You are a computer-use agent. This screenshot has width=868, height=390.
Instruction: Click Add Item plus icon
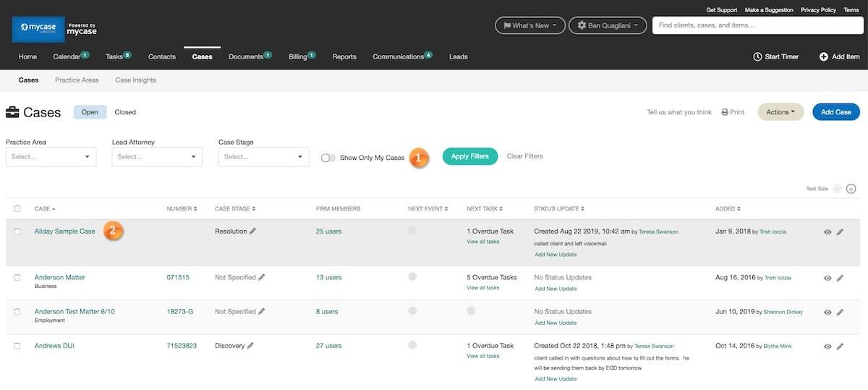click(x=823, y=56)
